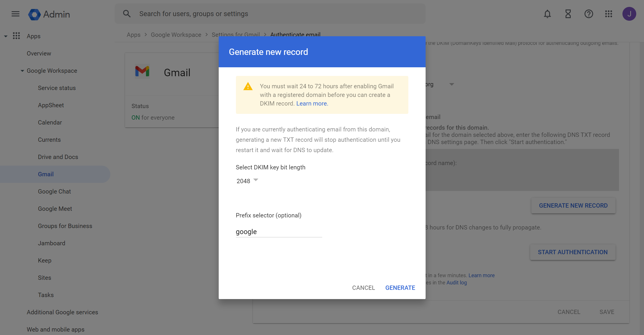Screen dimensions: 644x335
Task: Click the GENERATE button in dialog
Action: coord(400,288)
